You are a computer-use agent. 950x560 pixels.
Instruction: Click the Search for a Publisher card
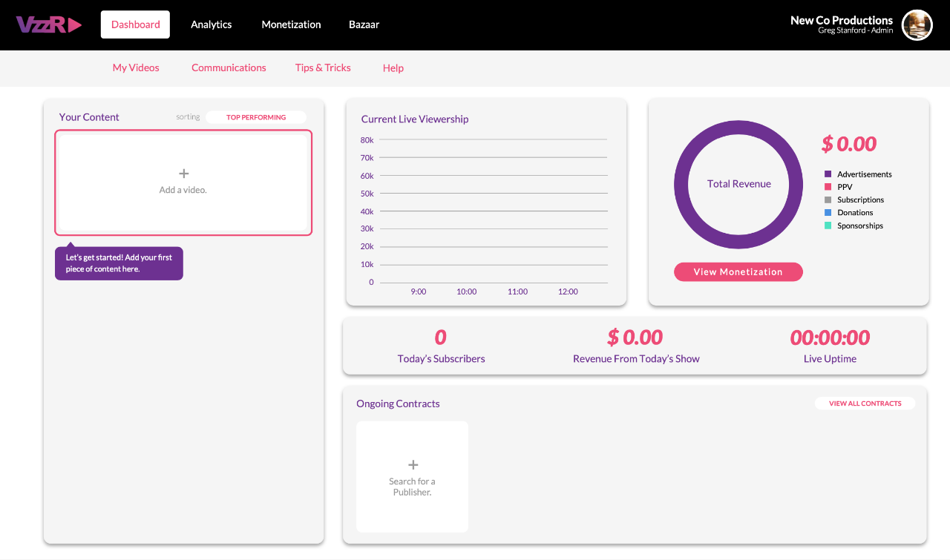click(412, 477)
